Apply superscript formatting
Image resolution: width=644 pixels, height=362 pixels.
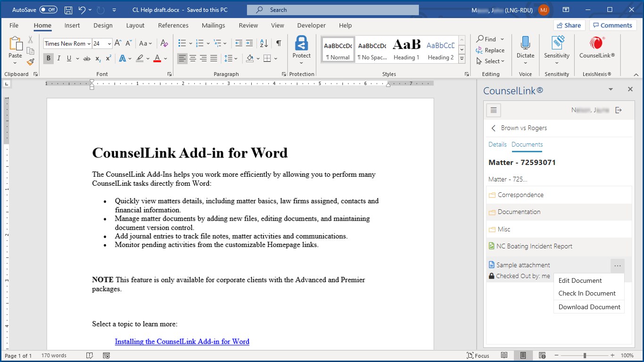[x=108, y=58]
